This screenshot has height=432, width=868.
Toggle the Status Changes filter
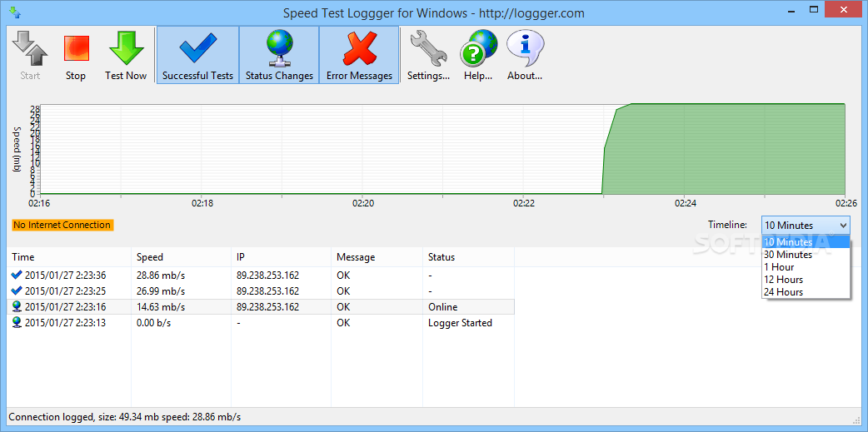click(x=279, y=55)
